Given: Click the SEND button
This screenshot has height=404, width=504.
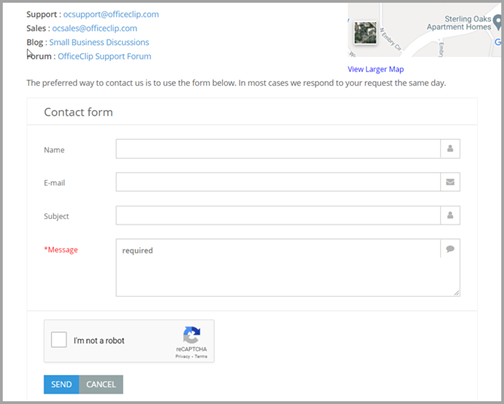Looking at the screenshot, I should point(61,384).
